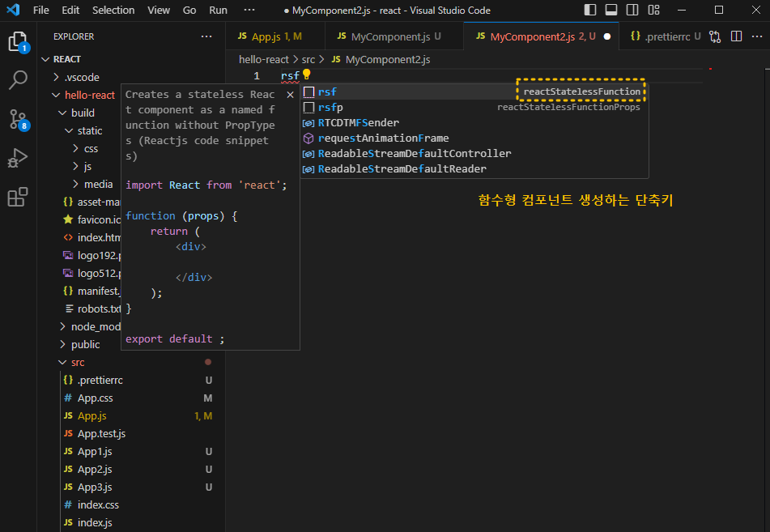Screen dimensions: 770x532
Task: Collapse the src folder
Action: click(x=133, y=362)
